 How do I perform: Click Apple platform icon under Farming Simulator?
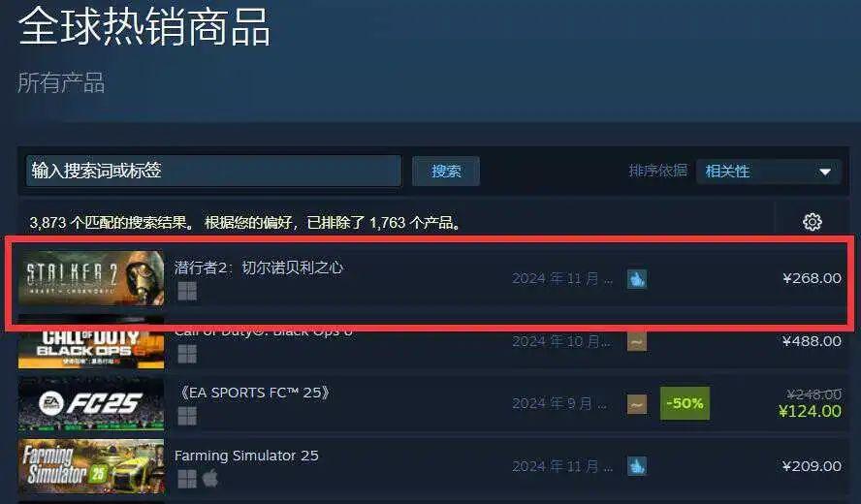click(x=210, y=478)
